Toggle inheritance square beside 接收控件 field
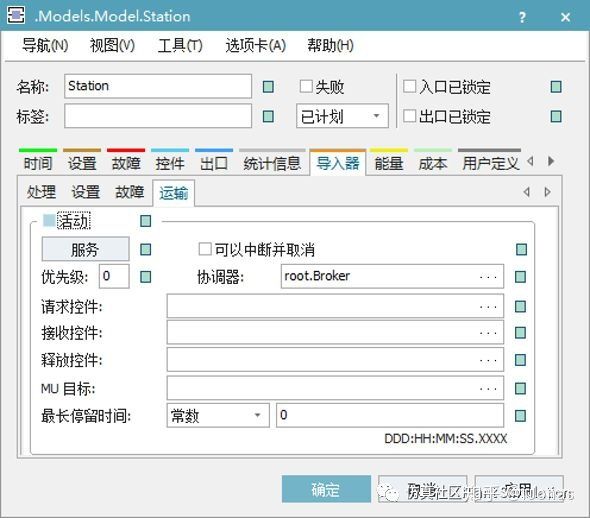This screenshot has width=590, height=518. pyautogui.click(x=520, y=333)
